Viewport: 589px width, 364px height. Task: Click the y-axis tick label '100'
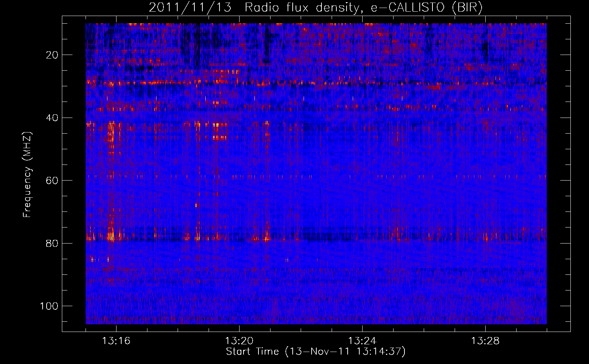tap(49, 306)
